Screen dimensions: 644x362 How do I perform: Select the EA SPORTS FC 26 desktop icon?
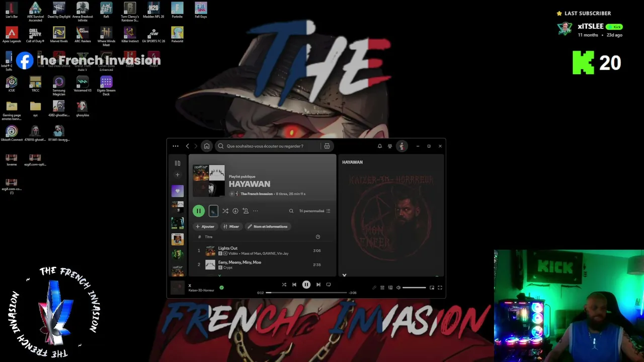153,35
